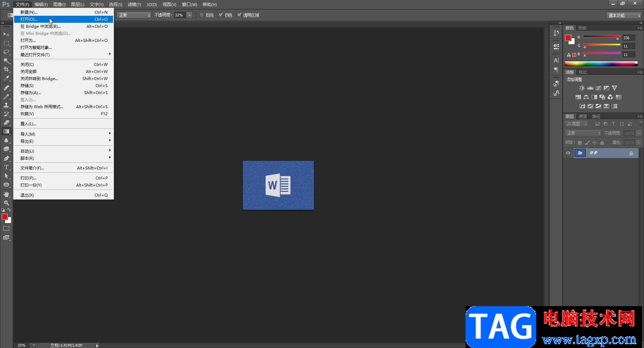This screenshot has width=644, height=348.
Task: Choose 新建(N)... from the File menu
Action: [x=64, y=12]
